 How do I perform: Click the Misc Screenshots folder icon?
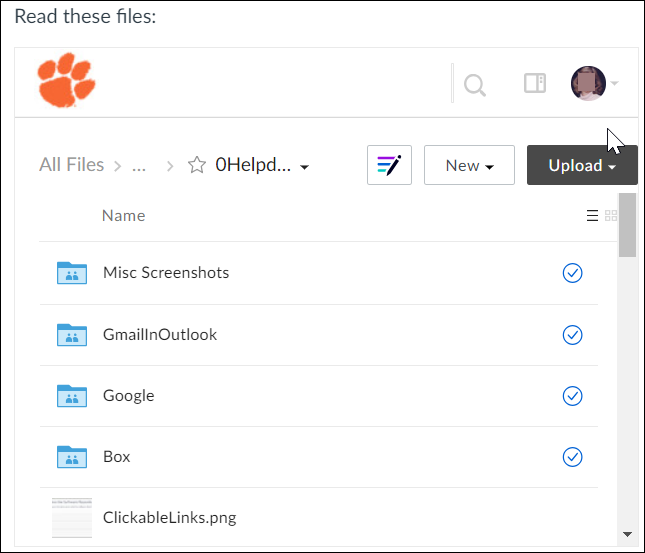click(72, 273)
